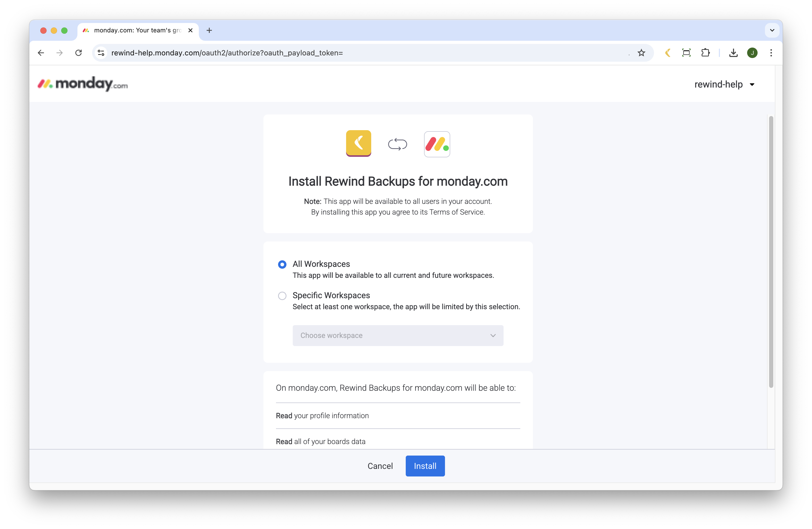Open site information icon in address bar
The width and height of the screenshot is (812, 529).
pos(101,53)
